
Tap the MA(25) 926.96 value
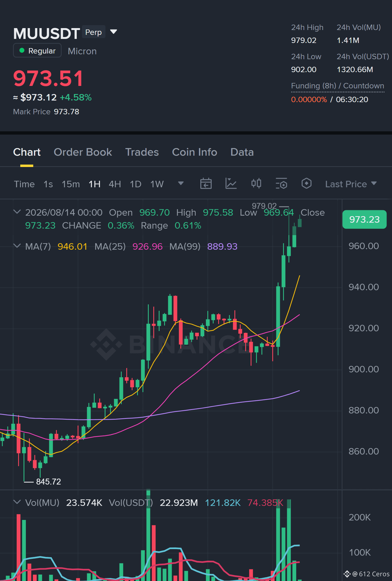click(x=147, y=246)
